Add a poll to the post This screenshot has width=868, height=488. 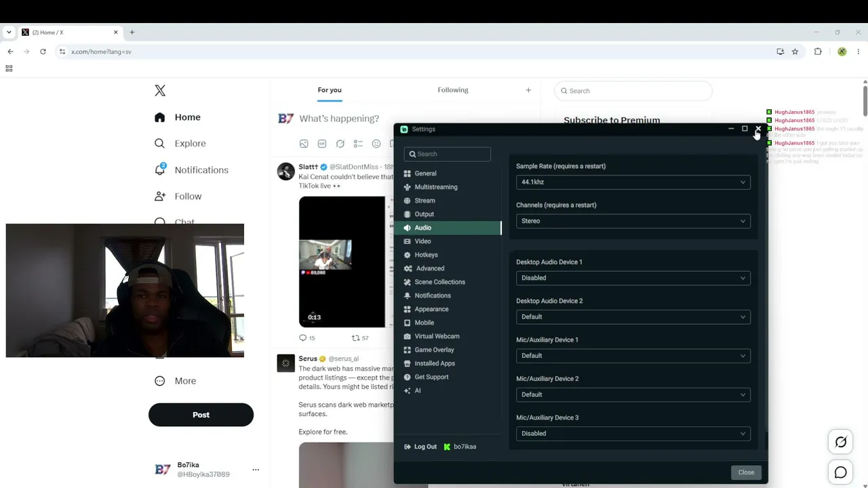(358, 144)
